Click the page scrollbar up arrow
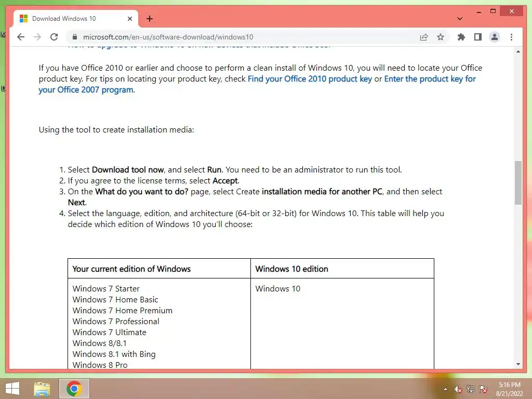 (518, 51)
